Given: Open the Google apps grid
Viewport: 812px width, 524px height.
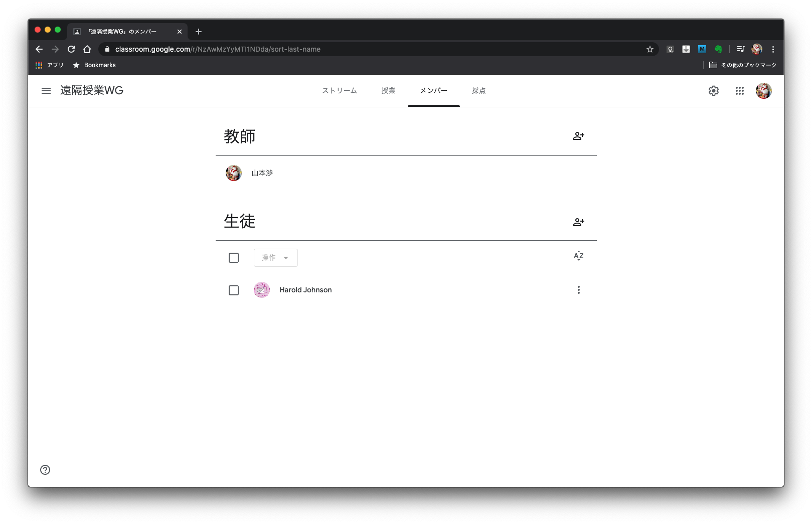Looking at the screenshot, I should pos(739,91).
